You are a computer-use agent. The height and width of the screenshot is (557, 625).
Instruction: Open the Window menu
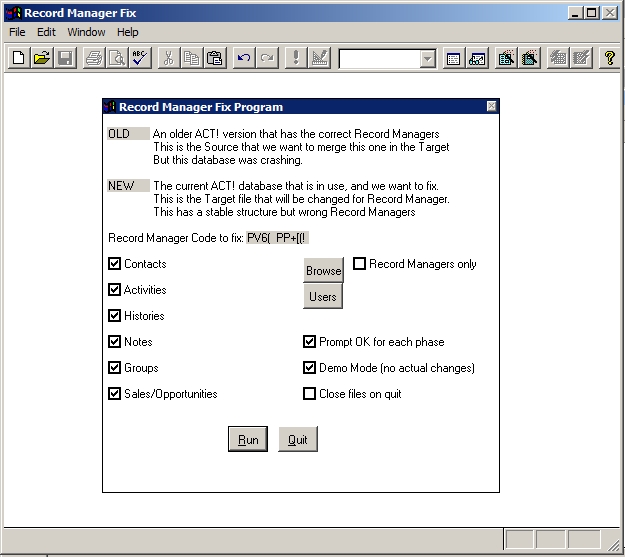(x=86, y=32)
